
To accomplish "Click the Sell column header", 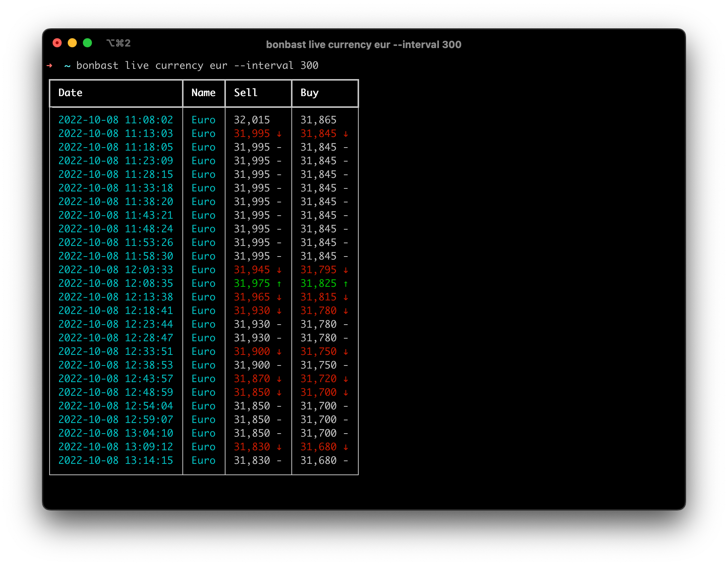I will [246, 93].
